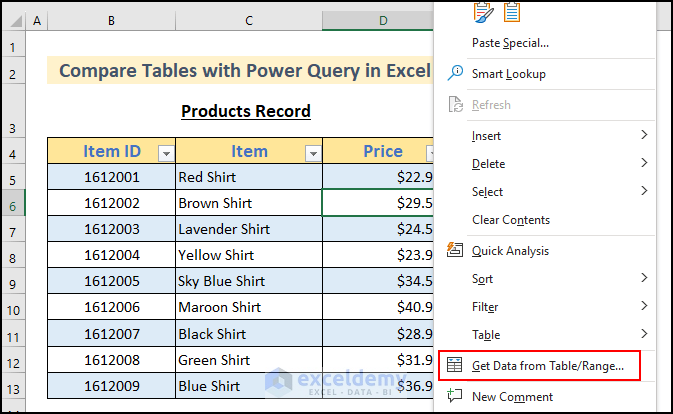Open Paste Special from context menu

[x=510, y=43]
